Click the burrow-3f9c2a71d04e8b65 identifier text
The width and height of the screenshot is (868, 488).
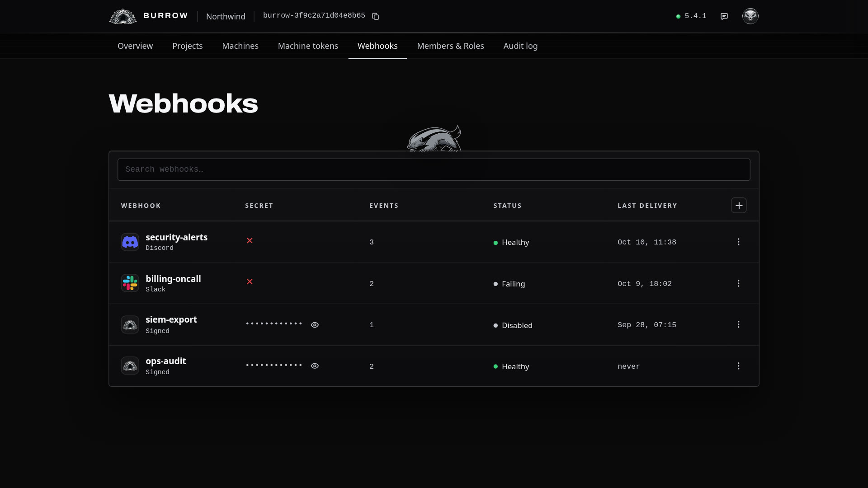[x=314, y=16]
